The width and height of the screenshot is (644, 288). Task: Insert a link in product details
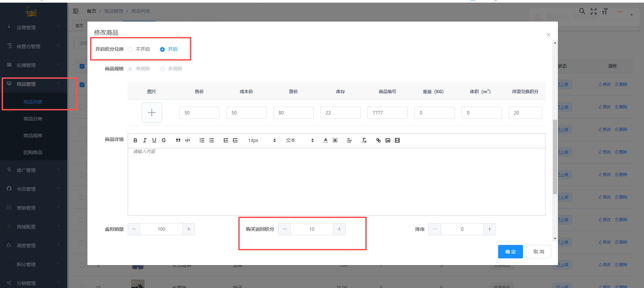click(378, 140)
